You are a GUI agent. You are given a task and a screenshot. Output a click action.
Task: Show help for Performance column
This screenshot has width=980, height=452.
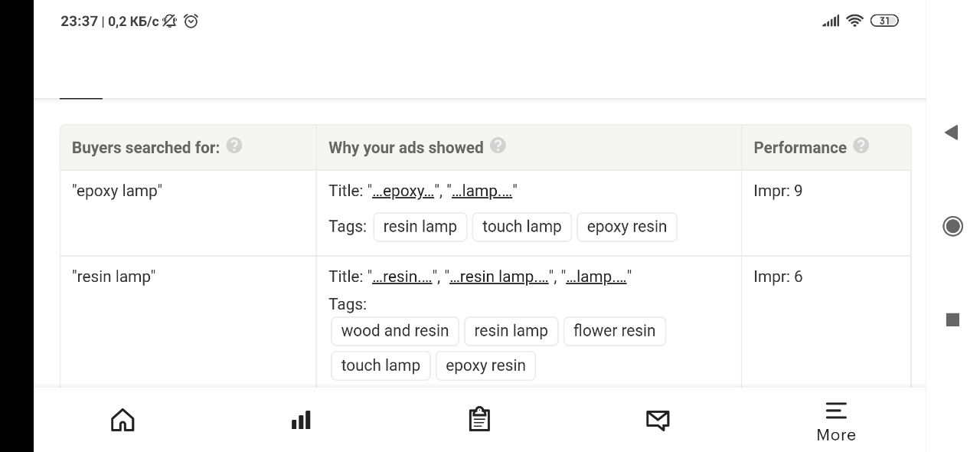pos(861,146)
